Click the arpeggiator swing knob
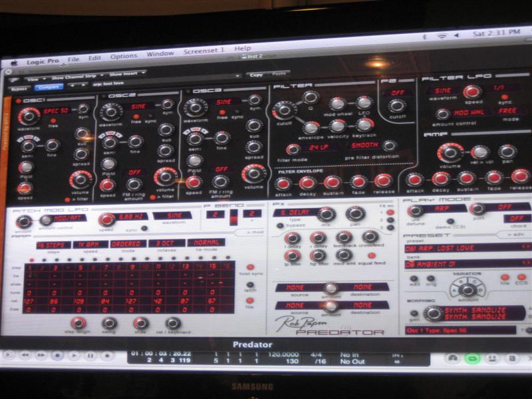The image size is (532, 399). [x=109, y=324]
